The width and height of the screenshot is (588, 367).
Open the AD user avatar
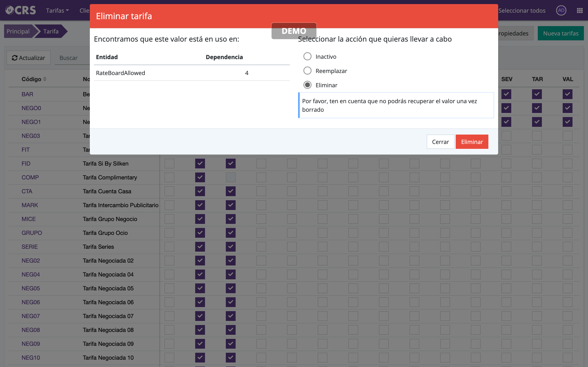[561, 10]
